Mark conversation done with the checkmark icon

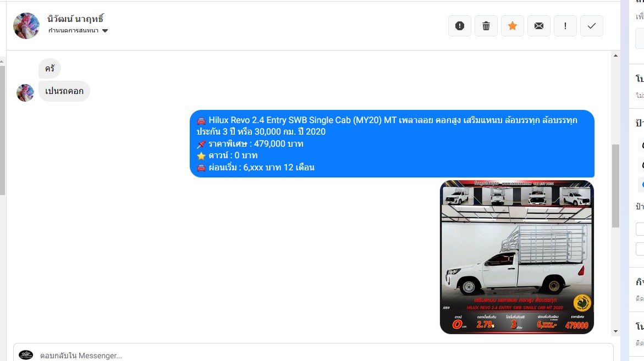(x=591, y=26)
